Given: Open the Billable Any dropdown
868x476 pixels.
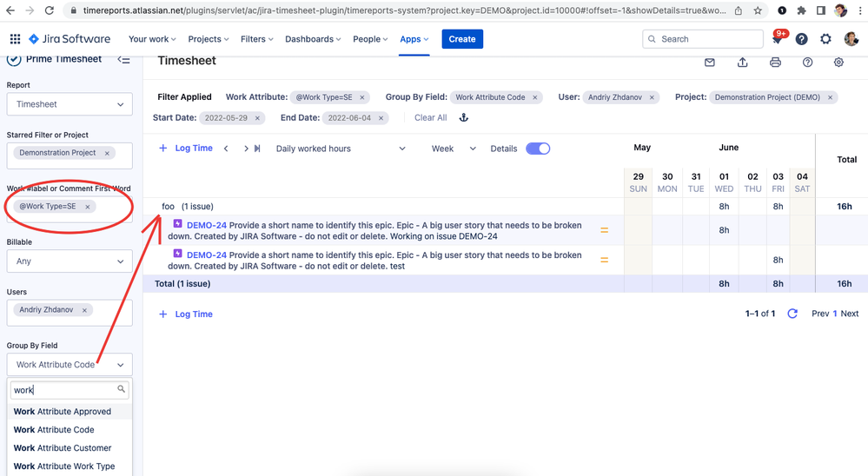Looking at the screenshot, I should point(70,261).
